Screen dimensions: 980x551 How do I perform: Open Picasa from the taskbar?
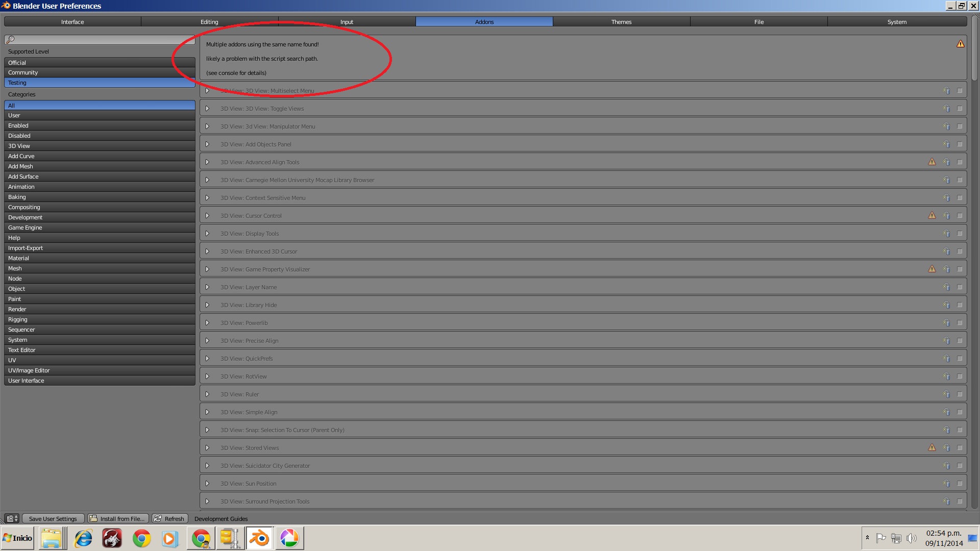point(289,538)
